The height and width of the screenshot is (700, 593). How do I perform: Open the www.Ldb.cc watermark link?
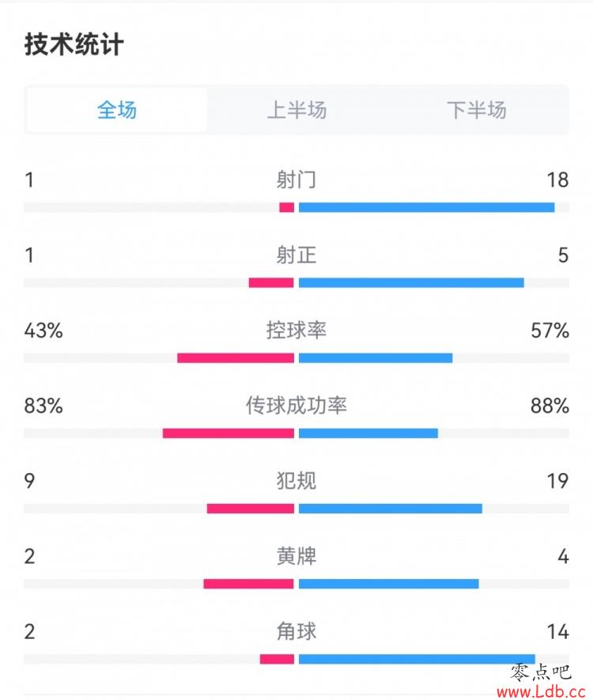coord(541,691)
